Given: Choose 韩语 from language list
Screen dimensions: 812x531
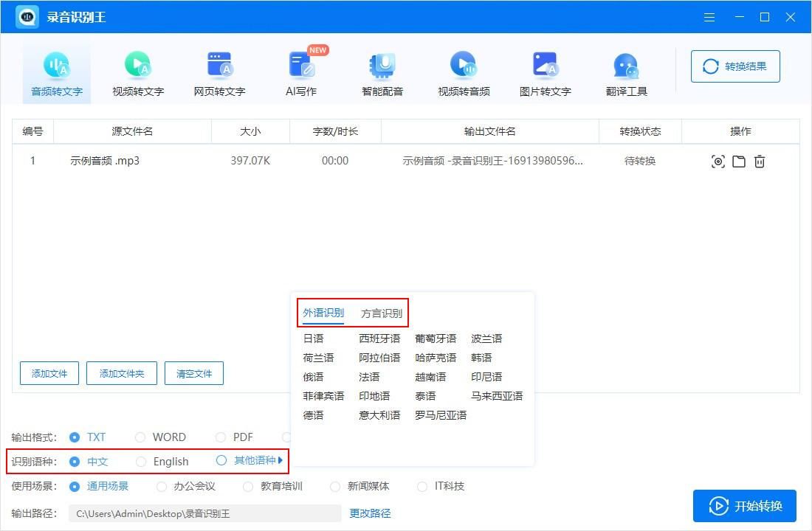Looking at the screenshot, I should (481, 358).
